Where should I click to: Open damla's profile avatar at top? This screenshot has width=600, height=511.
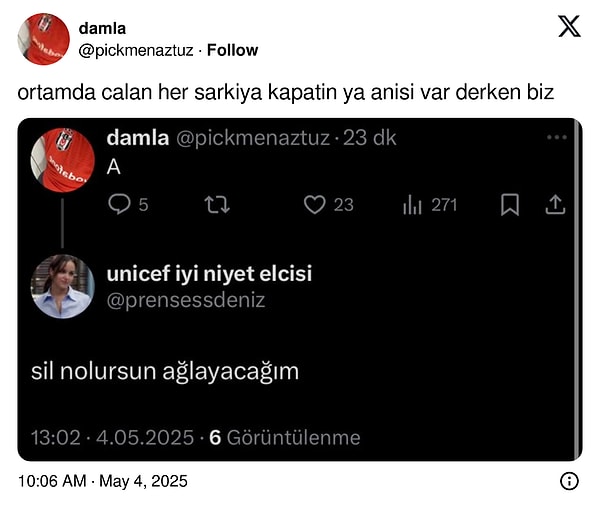(44, 39)
